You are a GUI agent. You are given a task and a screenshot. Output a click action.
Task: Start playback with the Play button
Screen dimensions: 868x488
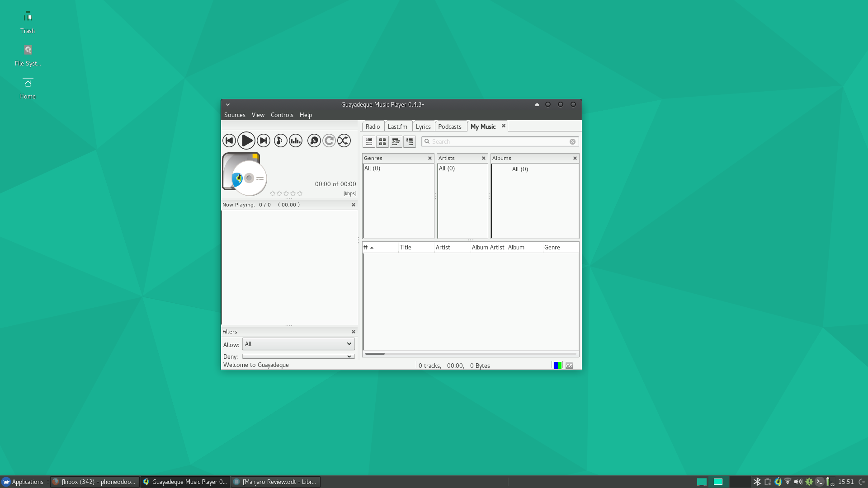[246, 141]
